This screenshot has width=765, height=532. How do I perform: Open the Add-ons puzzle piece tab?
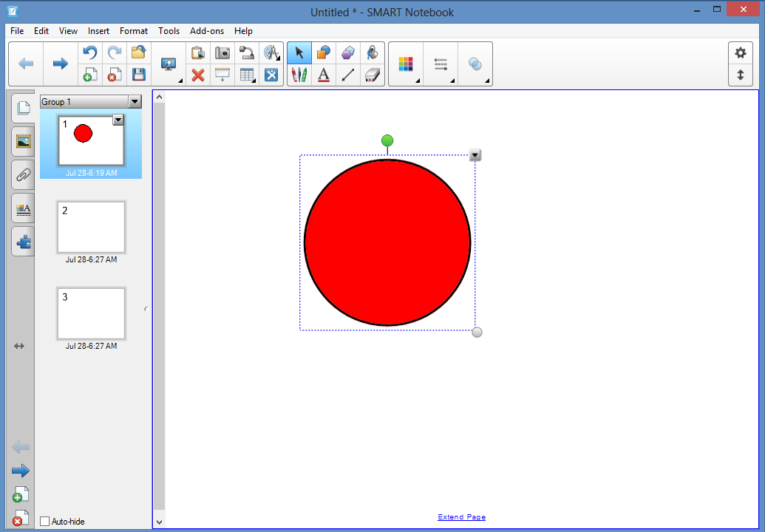(x=23, y=242)
